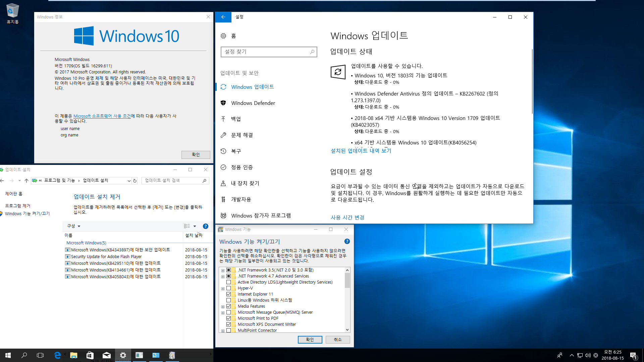Enable Linux용 Windows 하위 시스템 checkbox

click(x=228, y=300)
